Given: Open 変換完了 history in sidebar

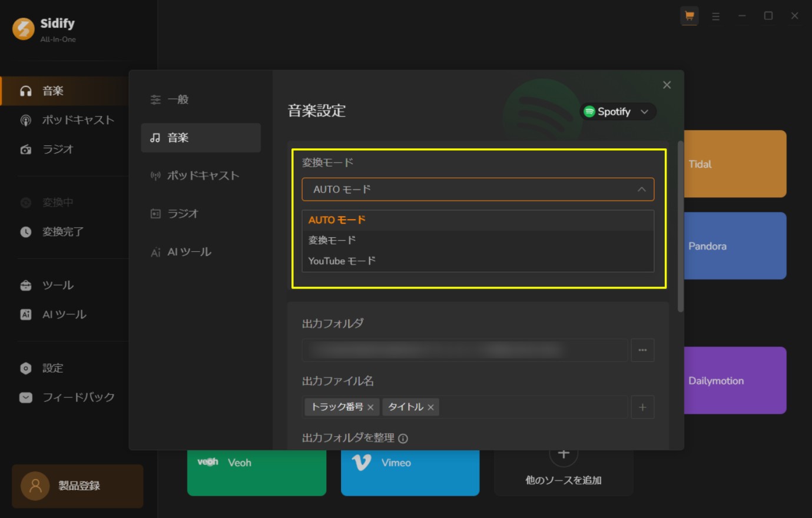Looking at the screenshot, I should (x=65, y=232).
